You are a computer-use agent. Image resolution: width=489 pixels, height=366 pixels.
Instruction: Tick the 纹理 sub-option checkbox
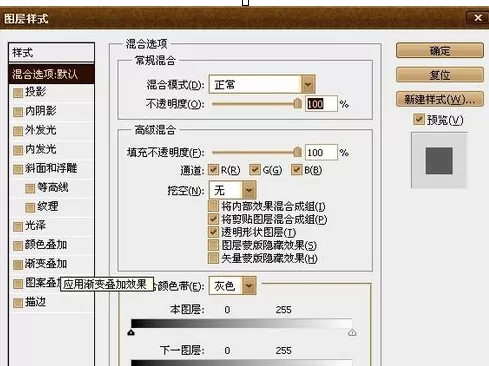pos(30,208)
